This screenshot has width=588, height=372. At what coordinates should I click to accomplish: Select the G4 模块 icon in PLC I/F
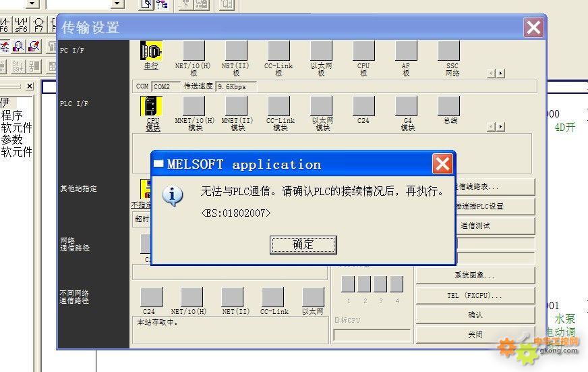pyautogui.click(x=406, y=106)
